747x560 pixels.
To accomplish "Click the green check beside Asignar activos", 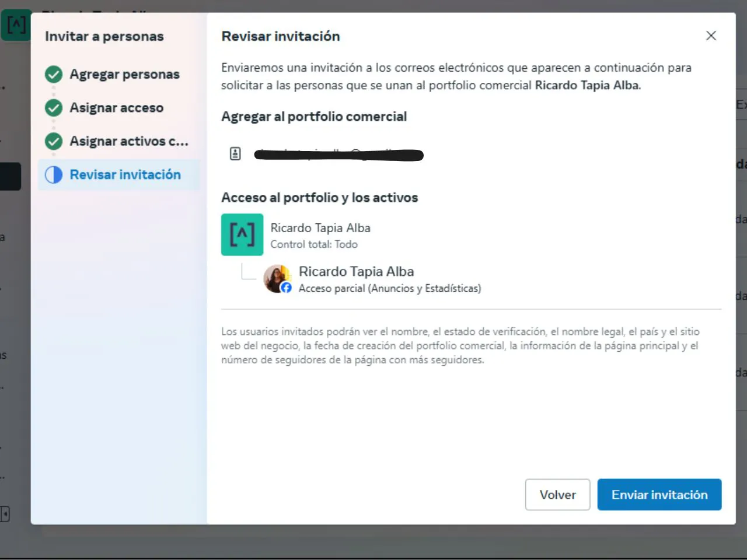I will coord(54,141).
